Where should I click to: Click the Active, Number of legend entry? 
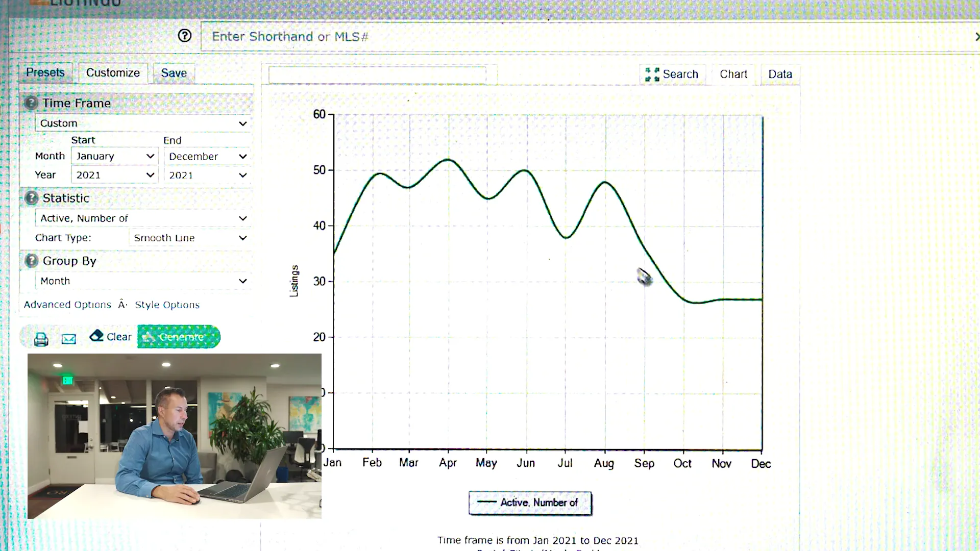[530, 503]
